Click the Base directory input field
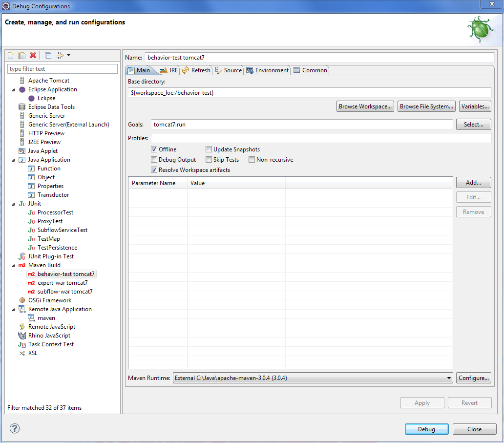 (310, 93)
